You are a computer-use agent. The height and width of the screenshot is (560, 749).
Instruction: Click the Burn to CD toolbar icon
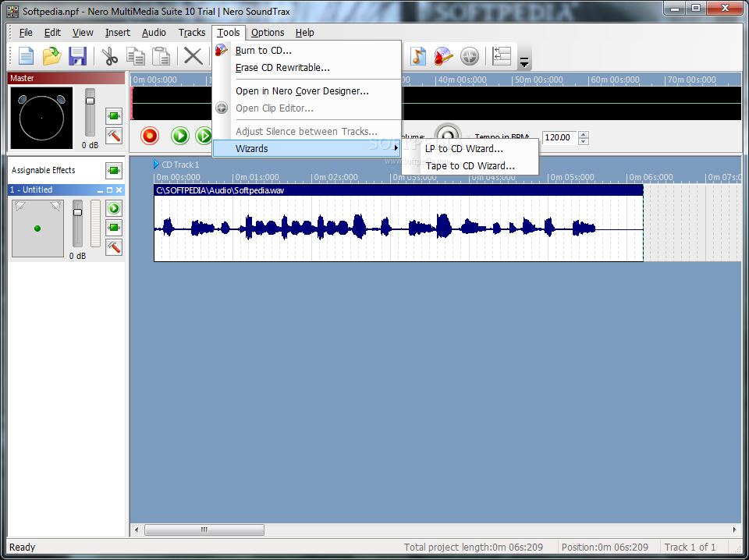click(443, 56)
